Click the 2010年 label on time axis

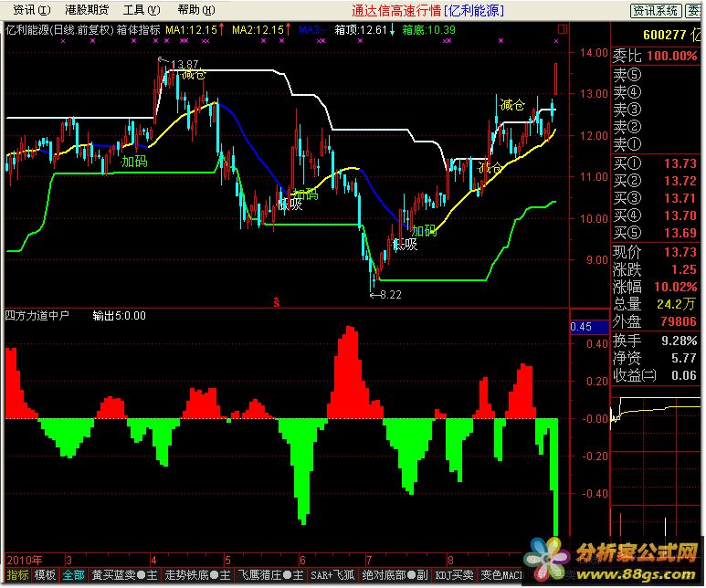coord(25,561)
